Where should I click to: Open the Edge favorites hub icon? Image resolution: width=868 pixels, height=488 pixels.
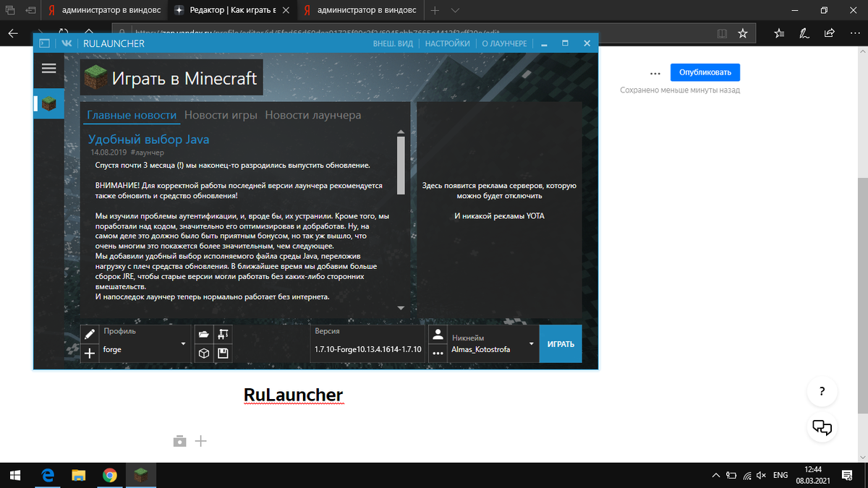point(779,33)
